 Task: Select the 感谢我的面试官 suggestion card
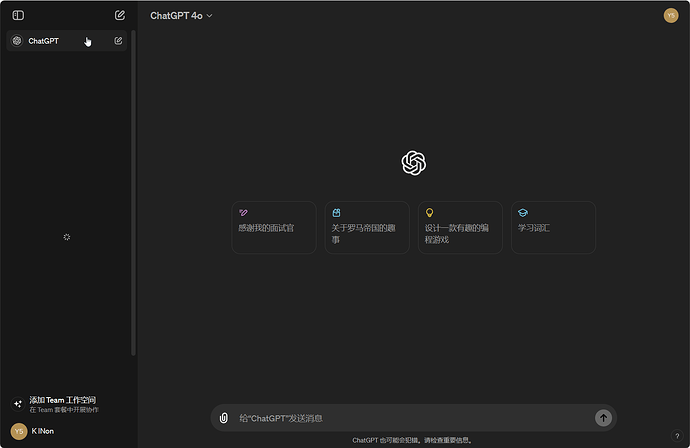click(x=274, y=228)
